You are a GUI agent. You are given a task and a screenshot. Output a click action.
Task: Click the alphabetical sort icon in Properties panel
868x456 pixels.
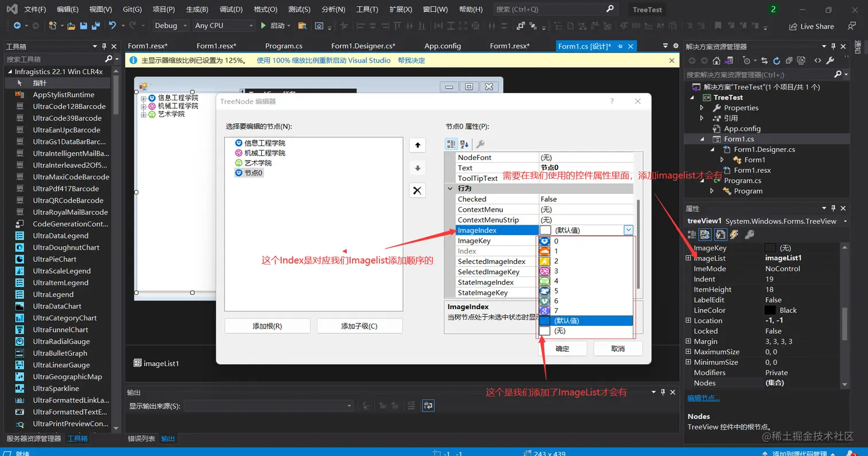(x=706, y=234)
